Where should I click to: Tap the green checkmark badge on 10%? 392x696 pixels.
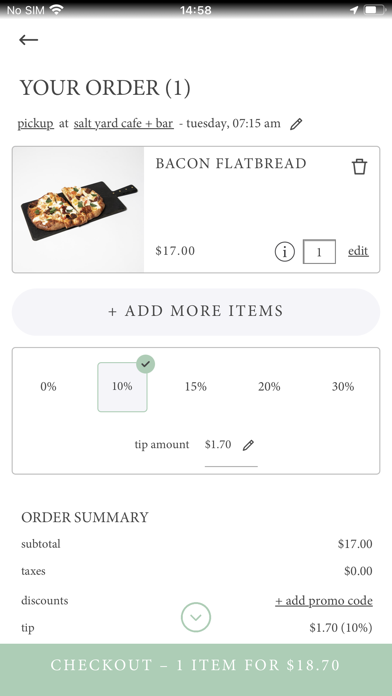[x=146, y=364]
